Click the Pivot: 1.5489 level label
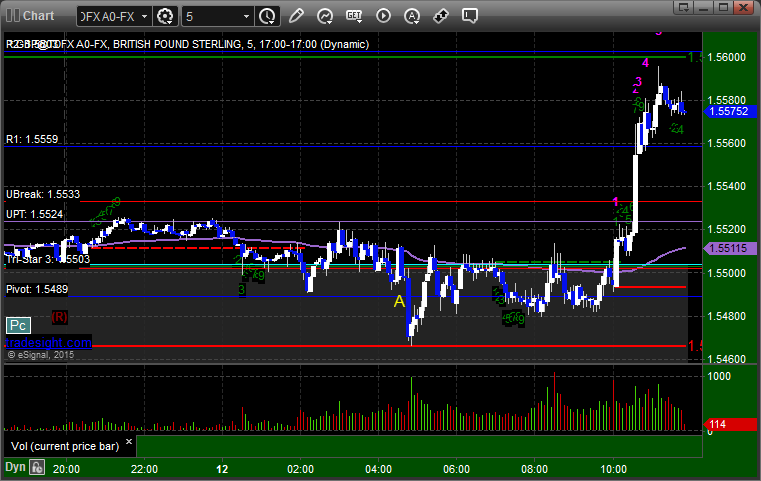The width and height of the screenshot is (761, 481). (37, 289)
